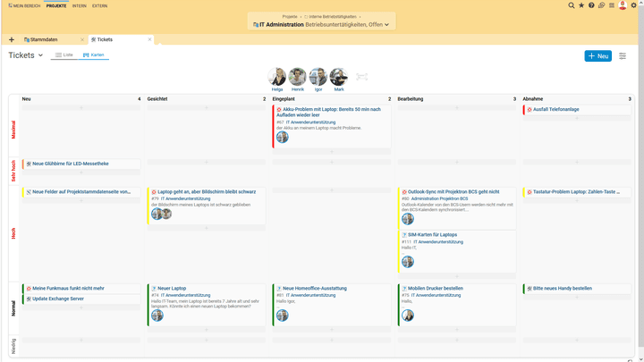The height and width of the screenshot is (362, 644).
Task: Open the view filter settings sliders icon
Action: pos(623,55)
